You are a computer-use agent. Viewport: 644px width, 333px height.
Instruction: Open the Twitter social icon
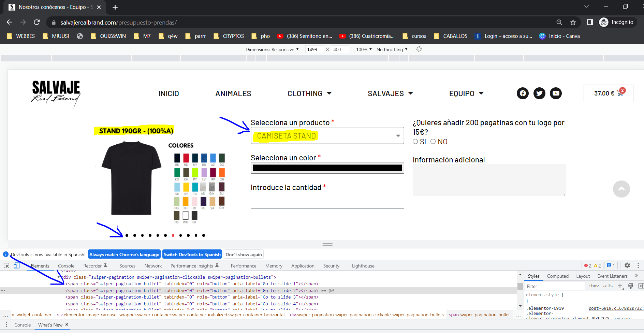click(x=539, y=93)
